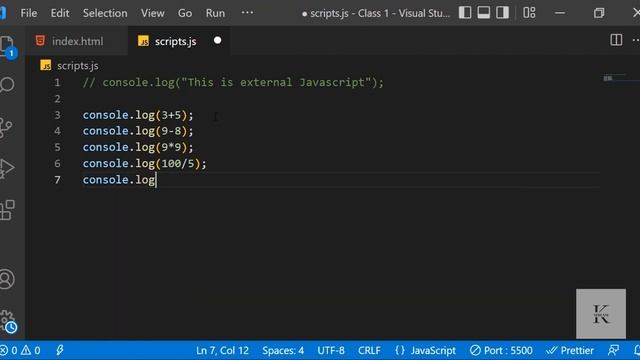640x360 pixels.
Task: Open the Search view in activity bar
Action: coord(7,85)
